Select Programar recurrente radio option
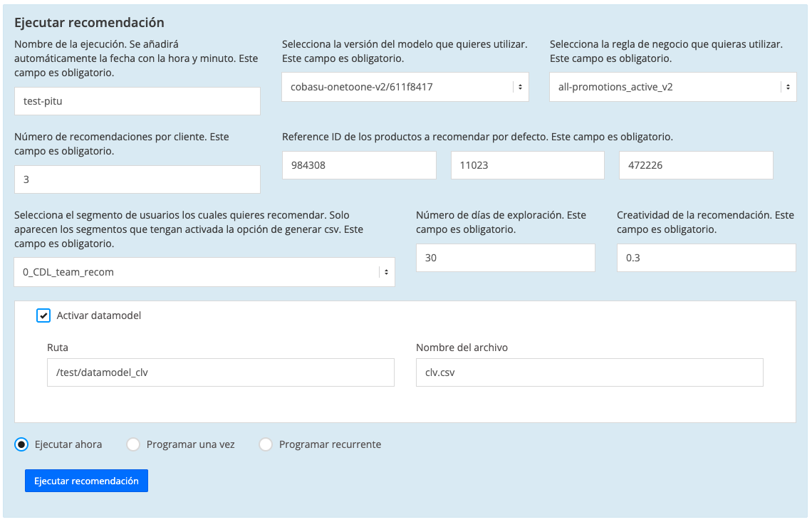 pos(266,444)
